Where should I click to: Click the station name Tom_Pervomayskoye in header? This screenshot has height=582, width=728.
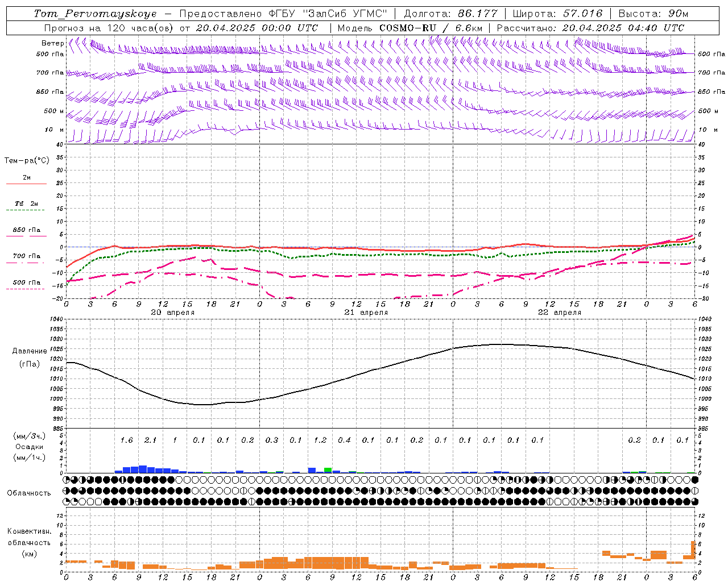point(95,14)
